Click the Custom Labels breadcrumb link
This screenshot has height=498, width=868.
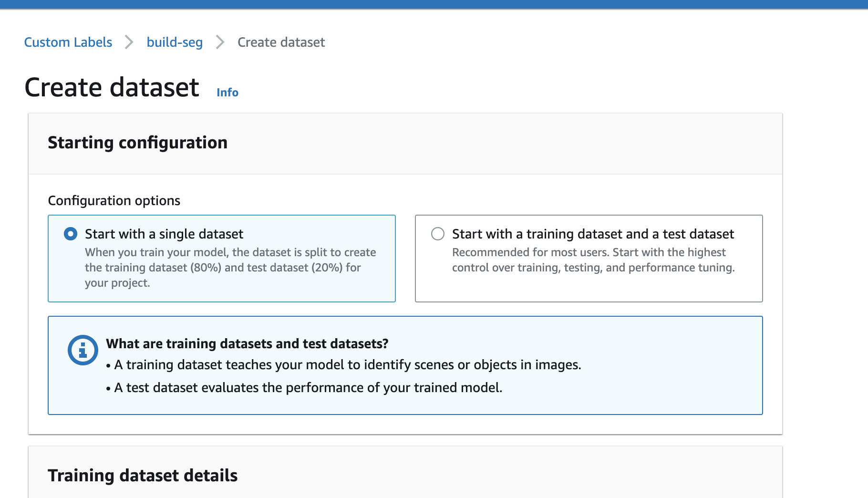tap(68, 42)
